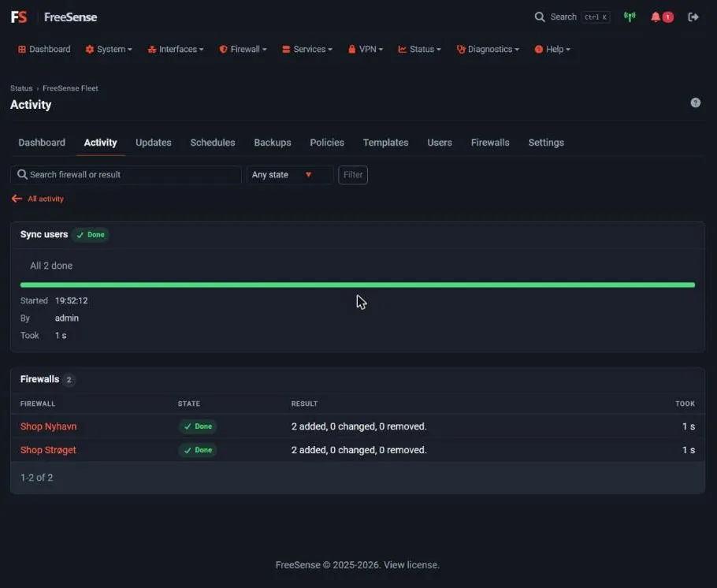Expand the Interfaces menu
This screenshot has width=717, height=588.
coord(176,49)
